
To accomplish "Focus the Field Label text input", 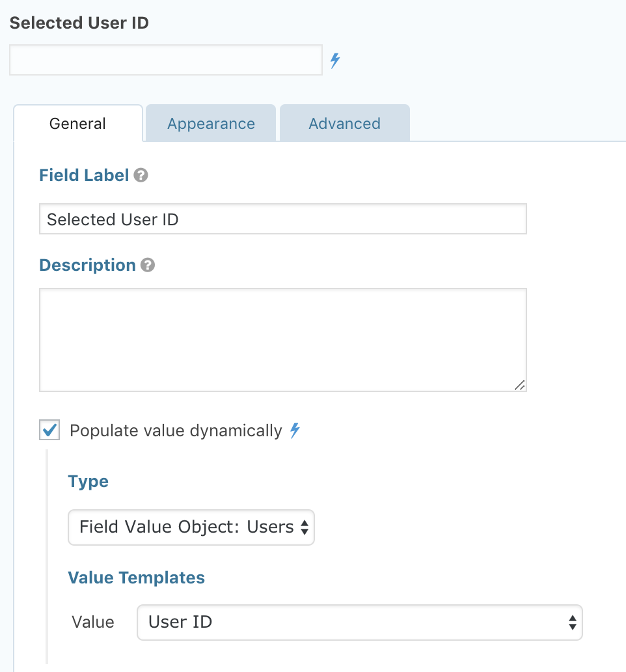I will tap(282, 219).
